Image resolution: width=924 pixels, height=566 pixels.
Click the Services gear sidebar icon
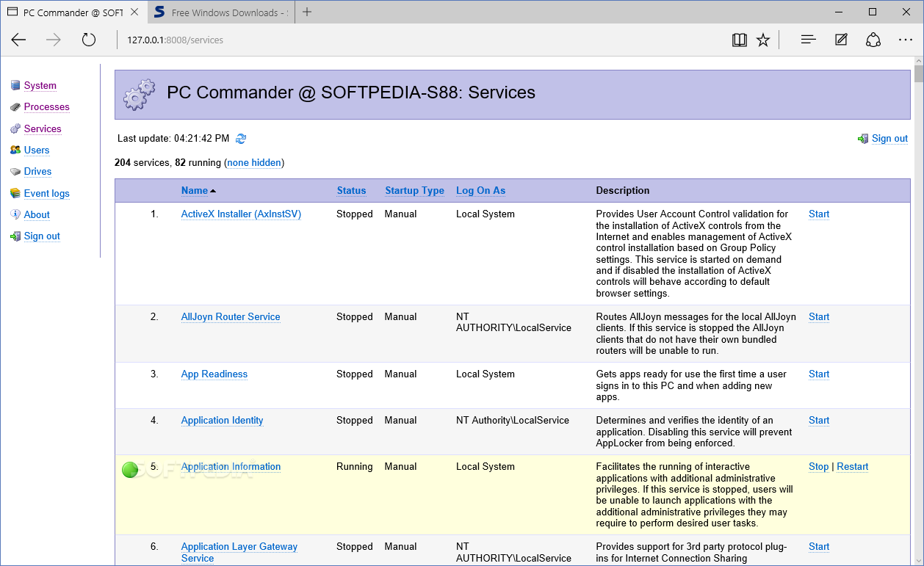tap(15, 128)
